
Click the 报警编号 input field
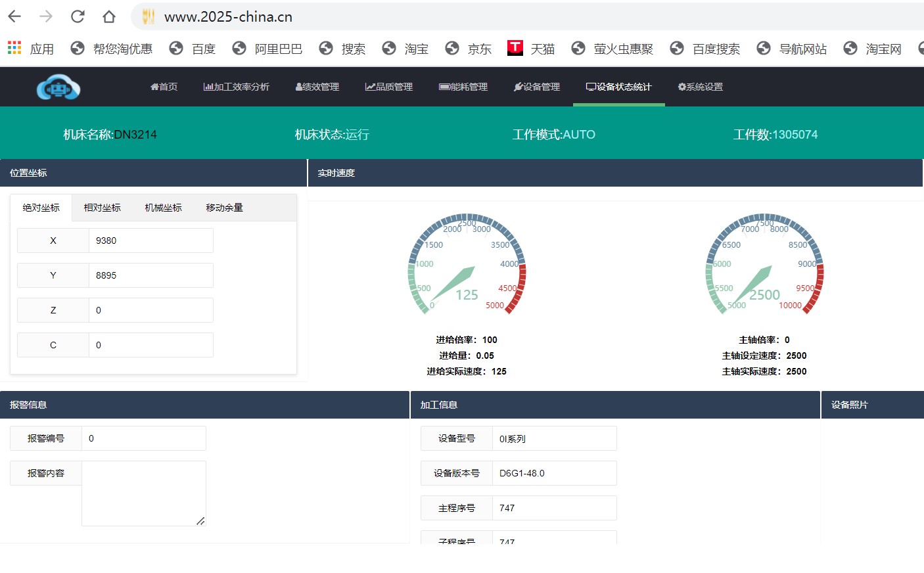(144, 438)
